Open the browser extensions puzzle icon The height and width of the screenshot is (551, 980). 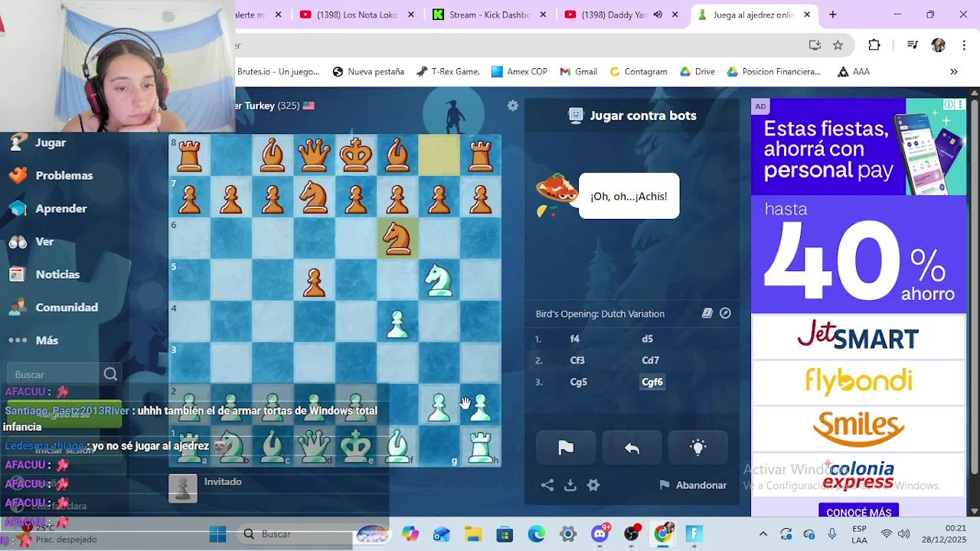[x=874, y=45]
